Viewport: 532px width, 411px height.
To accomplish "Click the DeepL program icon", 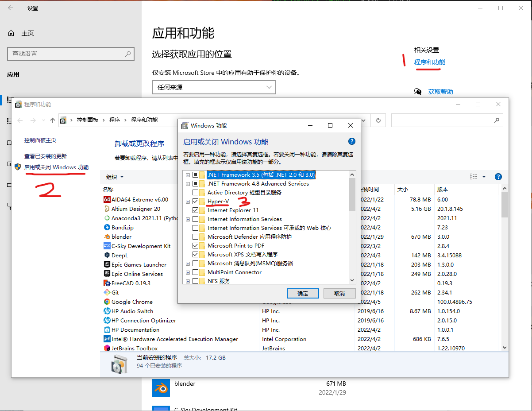I will (x=107, y=255).
